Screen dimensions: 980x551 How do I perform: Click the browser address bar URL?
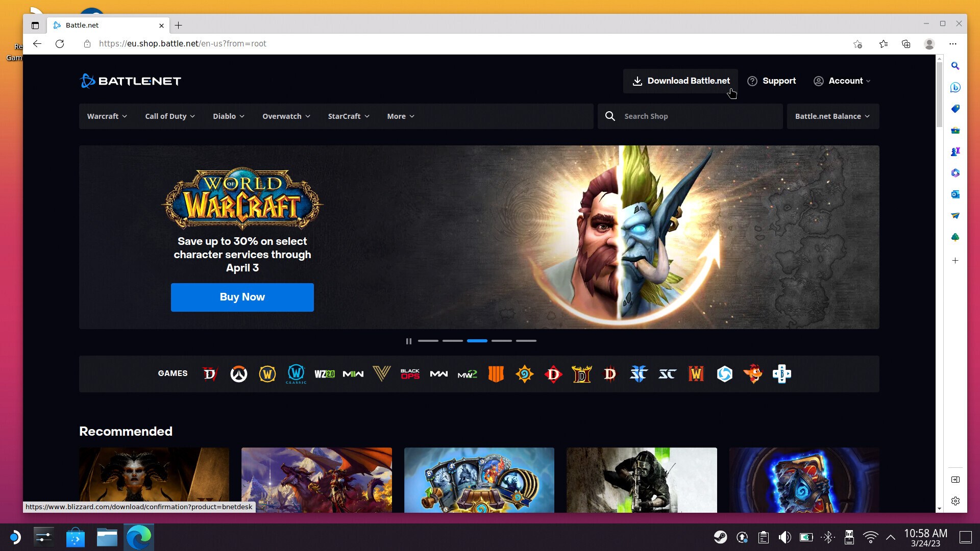click(182, 44)
